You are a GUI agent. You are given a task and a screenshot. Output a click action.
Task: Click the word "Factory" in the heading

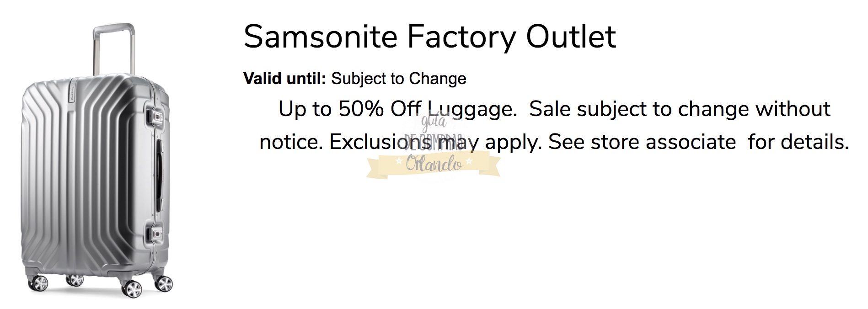point(461,37)
